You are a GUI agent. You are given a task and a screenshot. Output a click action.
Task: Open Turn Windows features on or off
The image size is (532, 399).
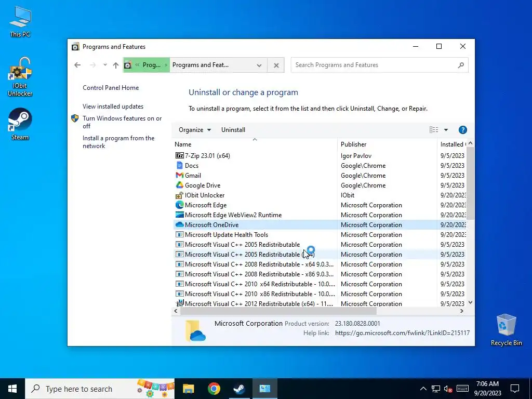[x=122, y=122]
